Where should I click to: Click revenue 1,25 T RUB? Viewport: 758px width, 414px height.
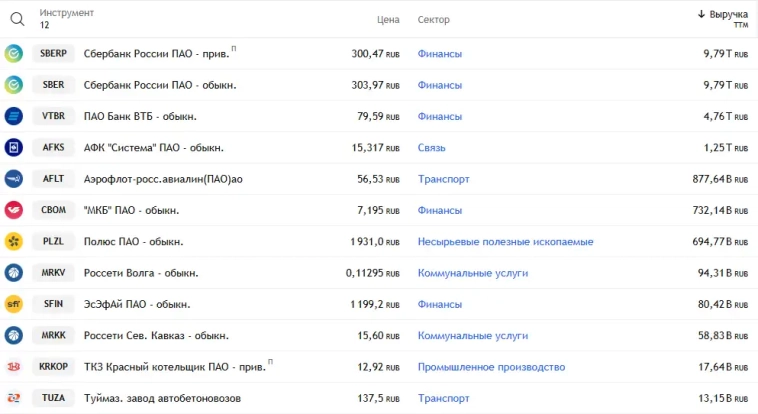(x=726, y=148)
